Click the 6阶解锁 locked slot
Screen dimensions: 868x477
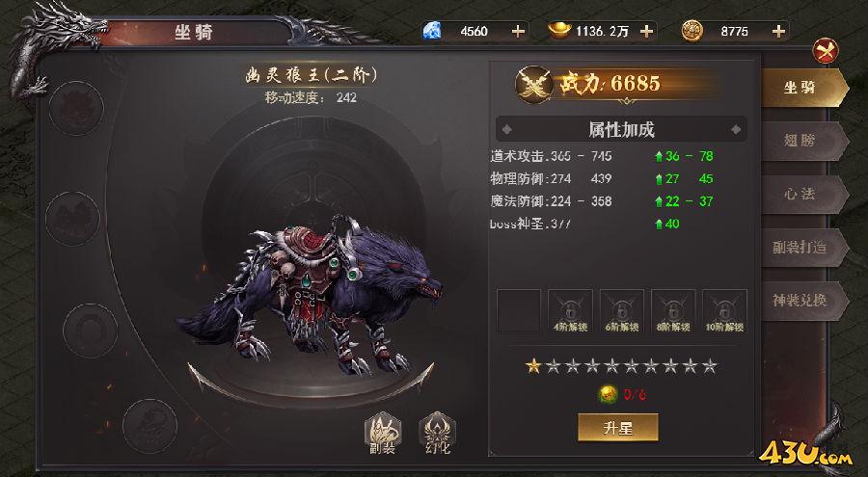(622, 311)
